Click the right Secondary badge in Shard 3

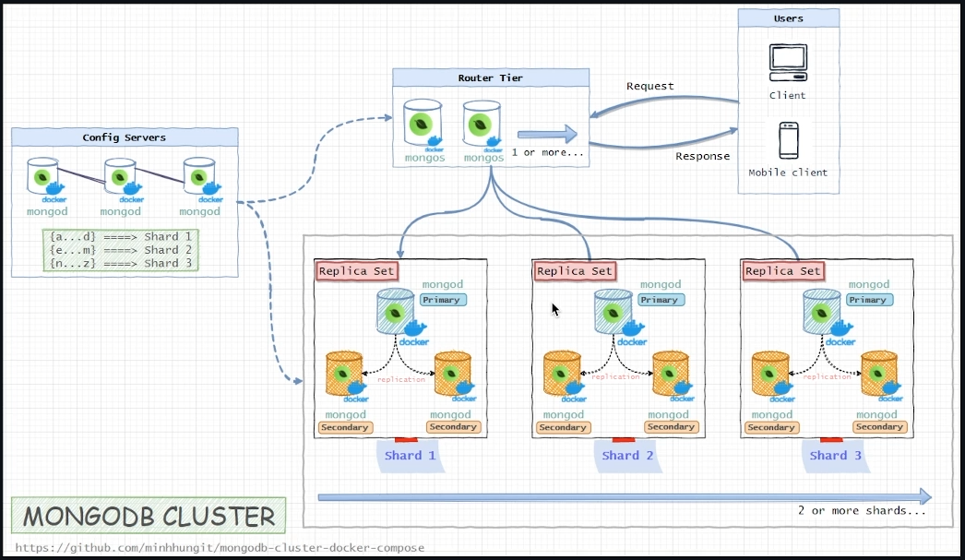tap(879, 426)
